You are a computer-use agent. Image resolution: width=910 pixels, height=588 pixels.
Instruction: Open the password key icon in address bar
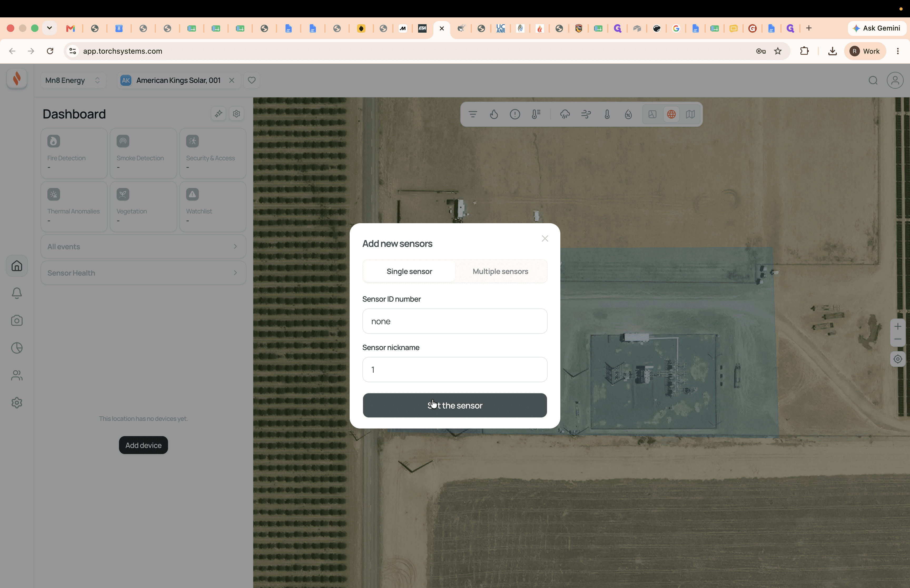pos(761,51)
